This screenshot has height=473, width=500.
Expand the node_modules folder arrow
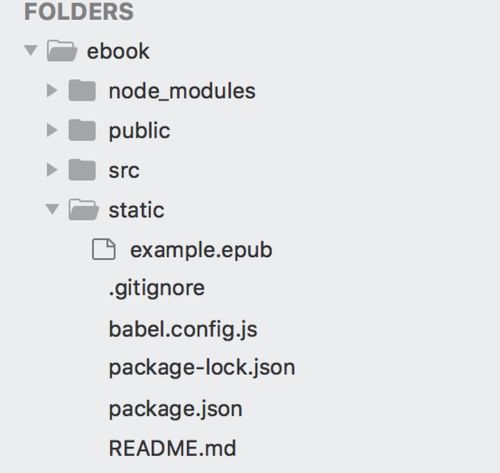(52, 90)
